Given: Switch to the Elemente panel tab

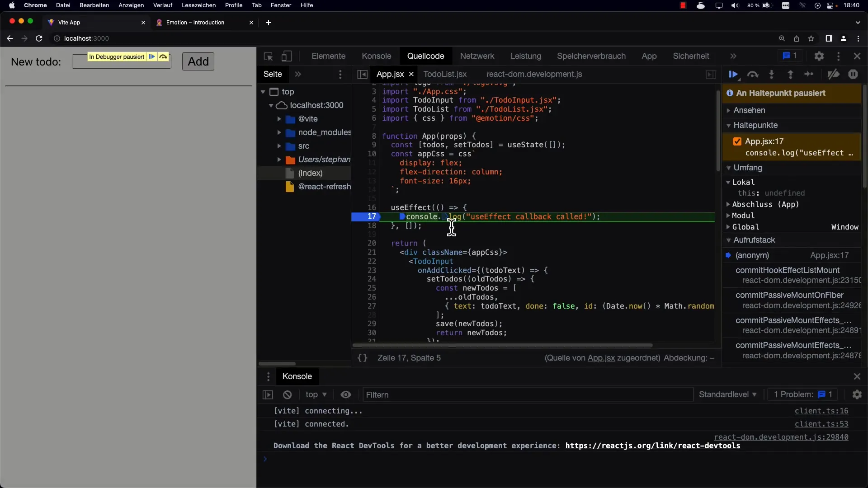Looking at the screenshot, I should 328,56.
